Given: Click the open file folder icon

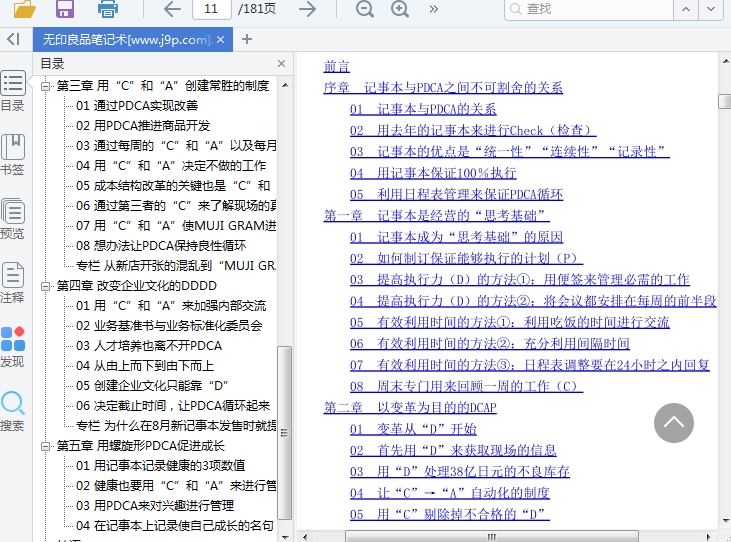Looking at the screenshot, I should tap(25, 9).
